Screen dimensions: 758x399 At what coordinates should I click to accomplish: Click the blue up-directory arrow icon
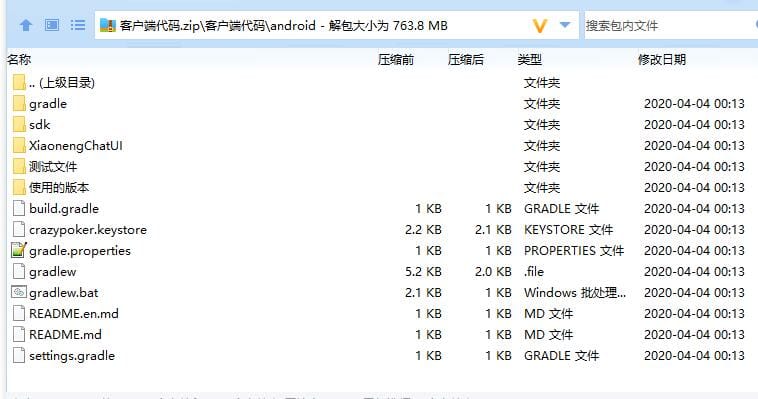pos(26,25)
